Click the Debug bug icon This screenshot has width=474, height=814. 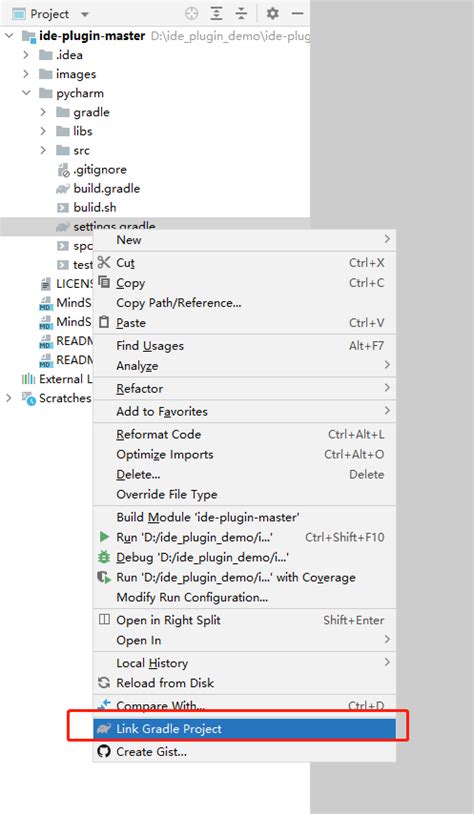(104, 557)
